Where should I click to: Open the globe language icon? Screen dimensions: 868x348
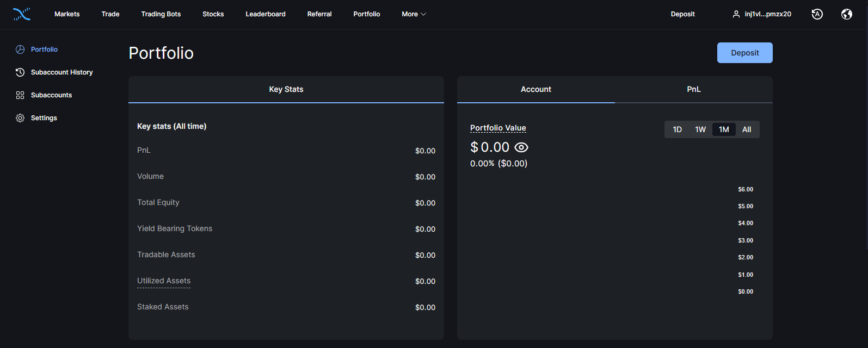pyautogui.click(x=846, y=14)
